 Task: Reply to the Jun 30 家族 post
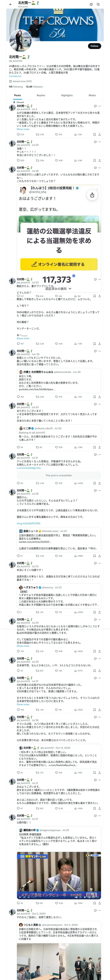18,397
